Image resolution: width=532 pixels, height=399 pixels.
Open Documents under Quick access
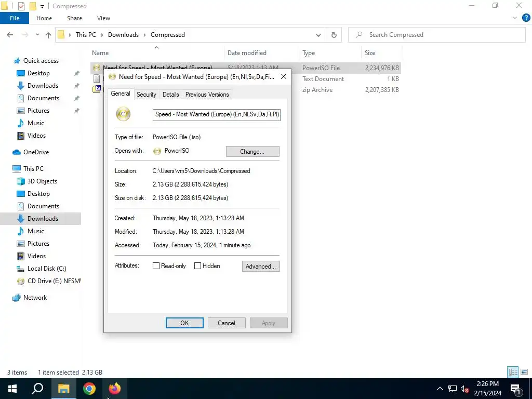point(43,98)
